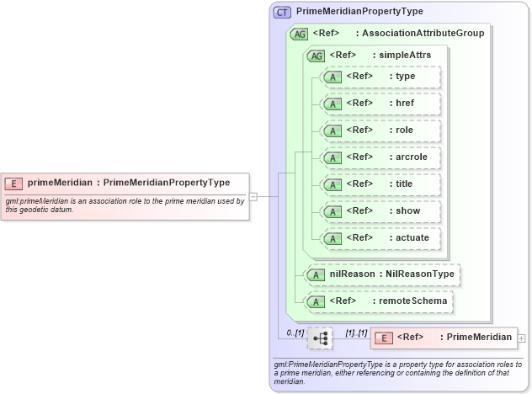Select the nilReason : NilReasonType label
The height and width of the screenshot is (394, 532).
[x=392, y=274]
